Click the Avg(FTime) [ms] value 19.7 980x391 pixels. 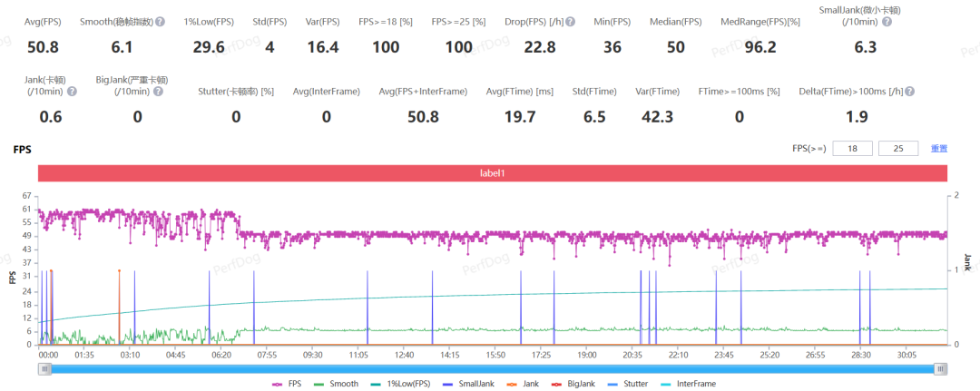click(x=520, y=117)
